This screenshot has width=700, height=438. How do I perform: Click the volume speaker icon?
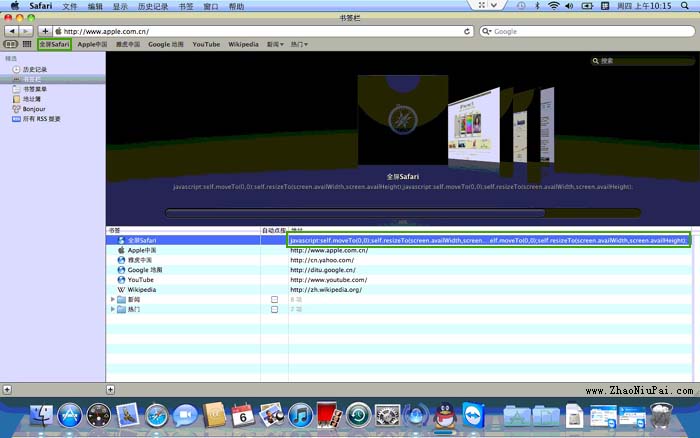(x=569, y=6)
